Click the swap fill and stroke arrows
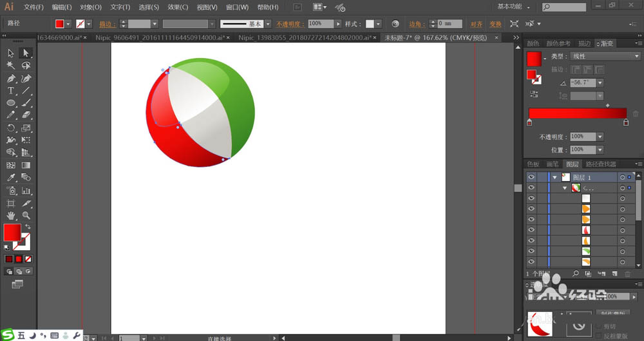This screenshot has width=644, height=341. coord(28,227)
